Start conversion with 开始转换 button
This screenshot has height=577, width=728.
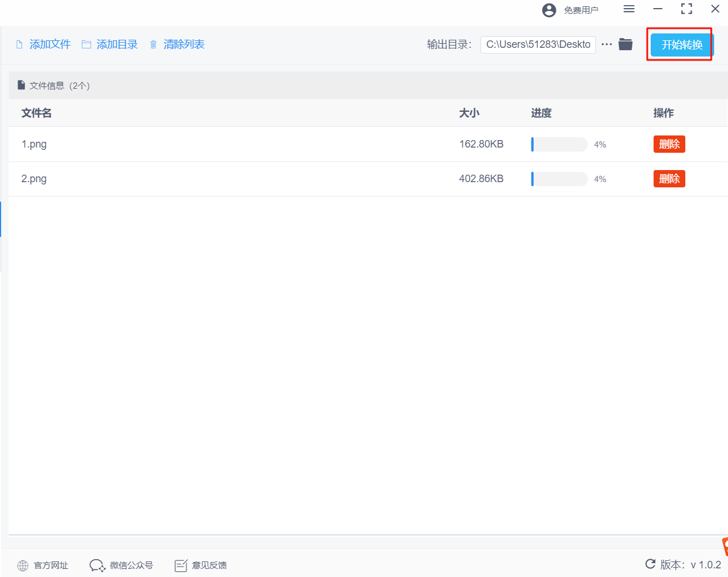pos(682,44)
